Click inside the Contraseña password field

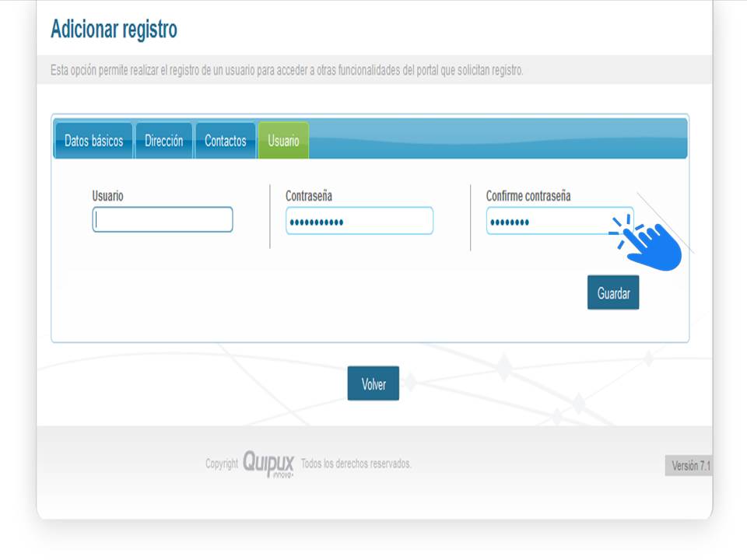tap(359, 221)
